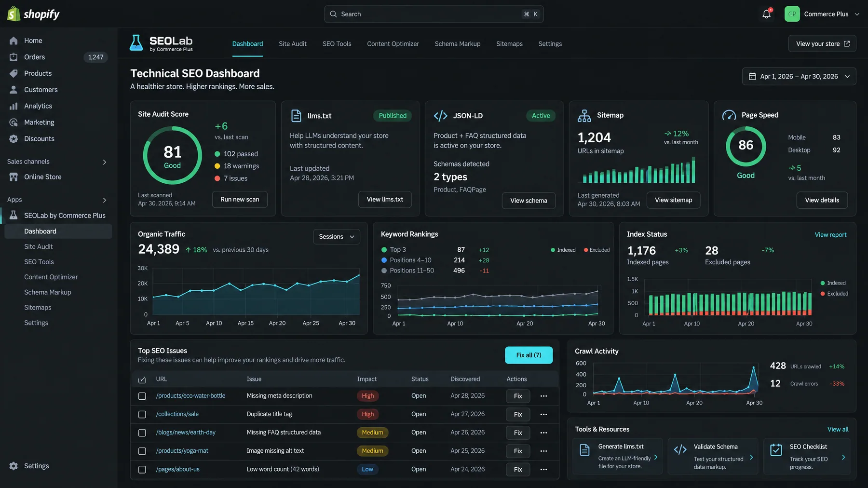Open SEO Checklist resource chevron
This screenshot has width=868, height=488.
click(x=843, y=457)
